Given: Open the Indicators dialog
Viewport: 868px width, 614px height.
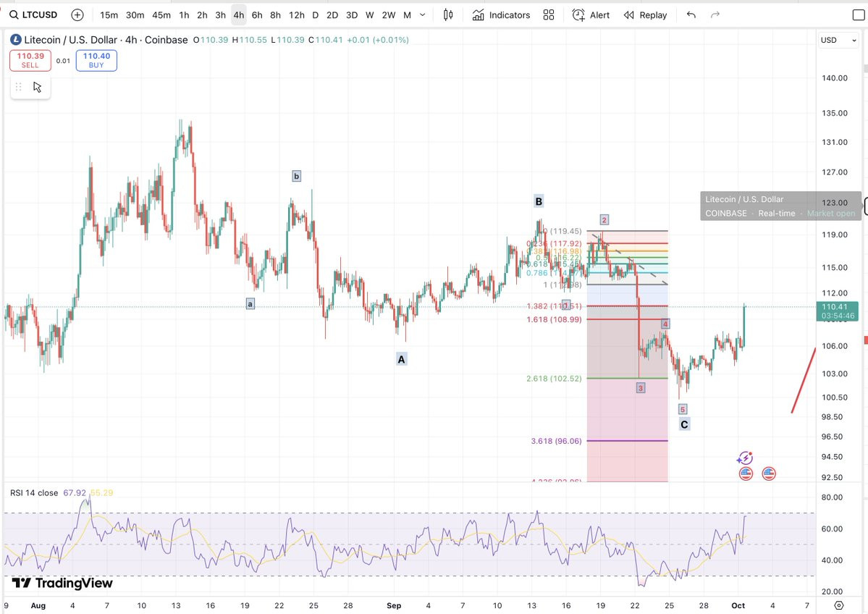Looking at the screenshot, I should [501, 15].
